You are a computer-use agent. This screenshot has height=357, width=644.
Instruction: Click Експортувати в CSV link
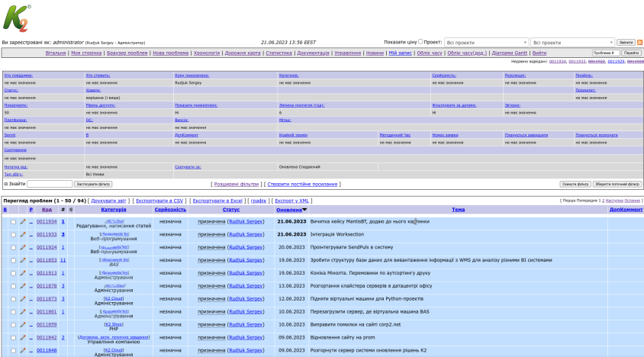tap(159, 201)
